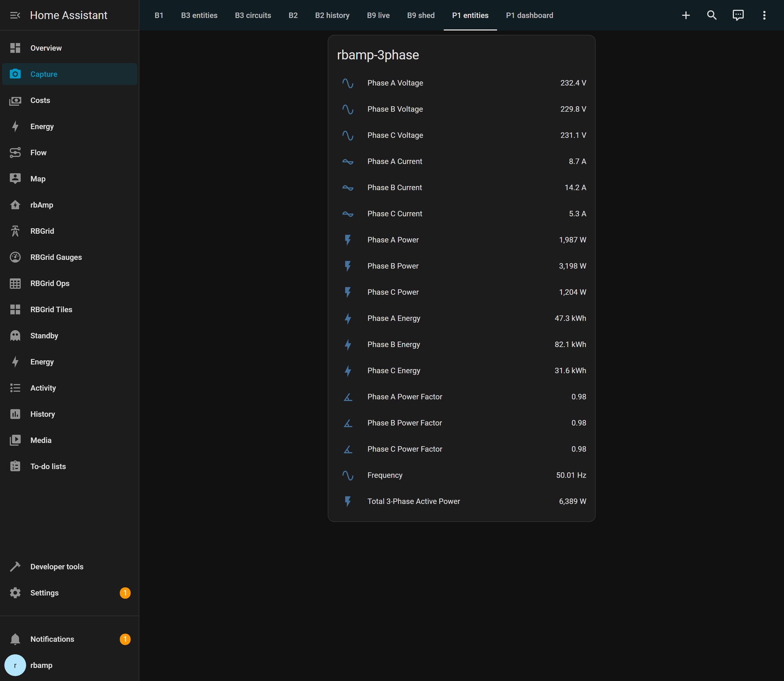Click the RBGrid Gauges gauge icon

click(x=15, y=257)
